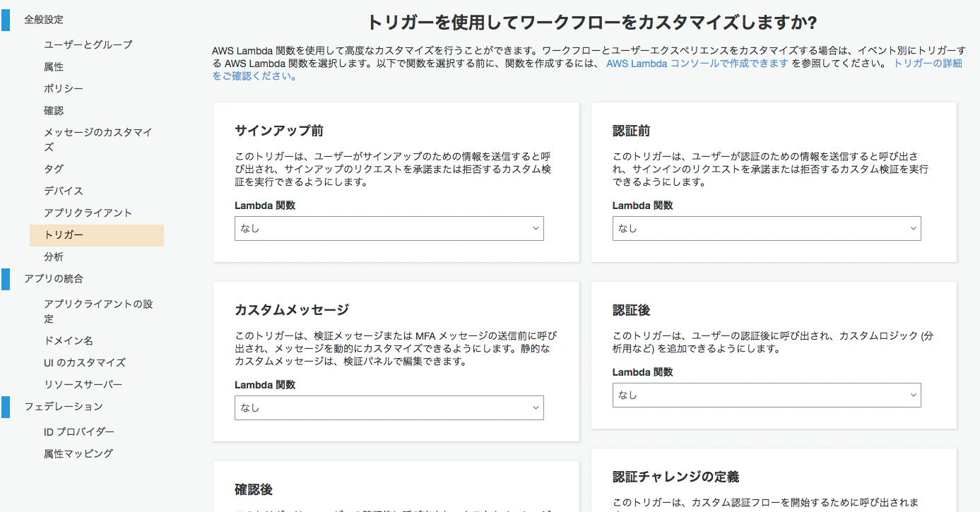Open the 認証後 Lambda function dropdown
The height and width of the screenshot is (512, 980).
point(767,395)
